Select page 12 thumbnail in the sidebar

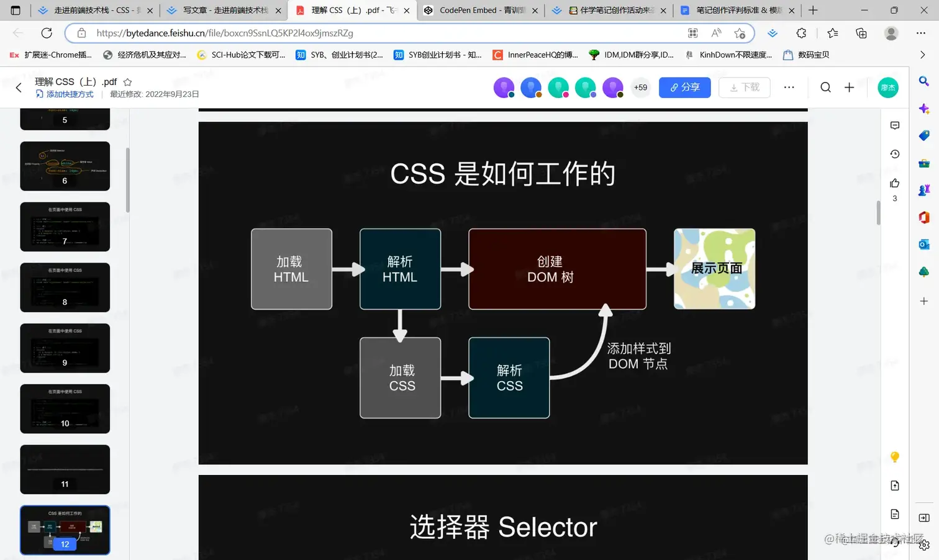(65, 530)
